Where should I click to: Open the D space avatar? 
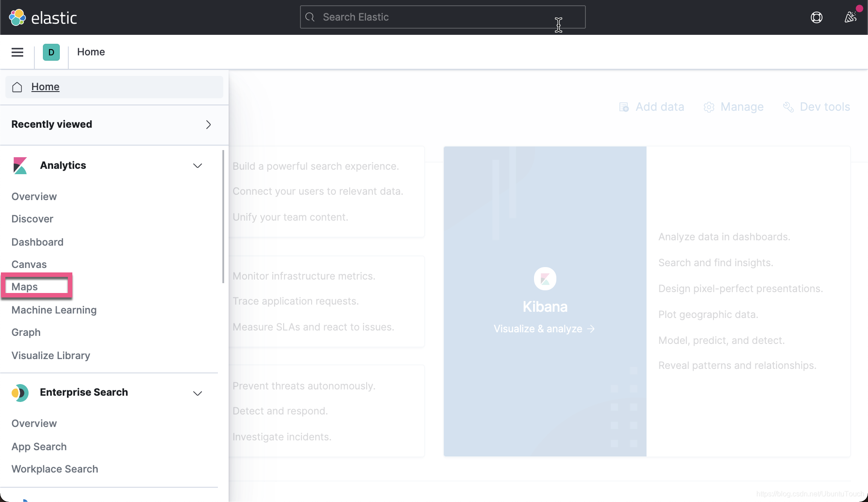coord(51,52)
